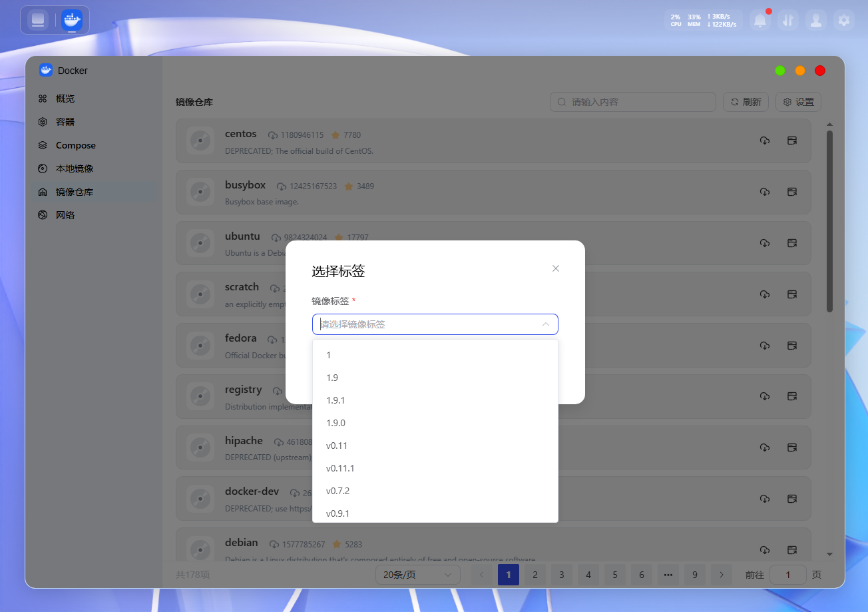Open the notification bell in the top bar
The image size is (868, 612).
pyautogui.click(x=760, y=20)
